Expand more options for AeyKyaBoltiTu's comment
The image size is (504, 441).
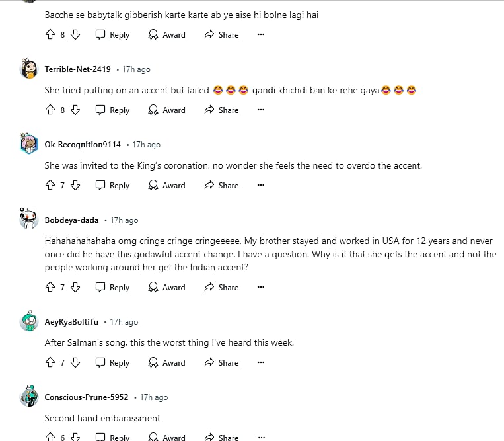coord(260,363)
